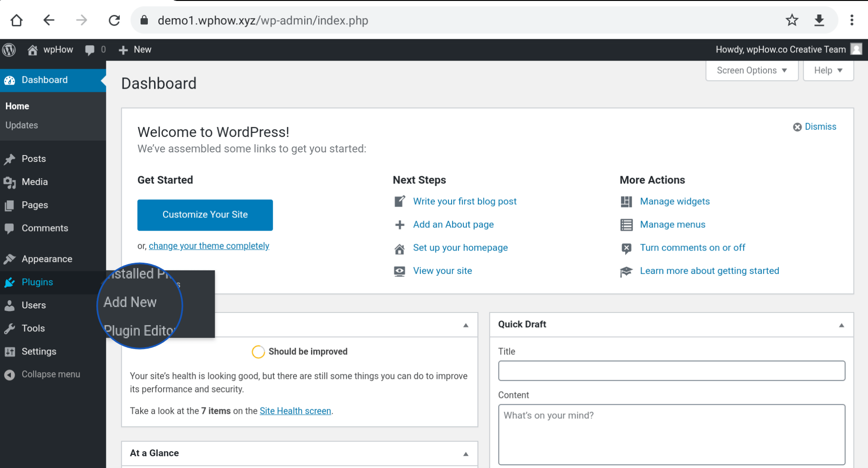Click the Comments bubble icon in the sidebar

(10, 228)
